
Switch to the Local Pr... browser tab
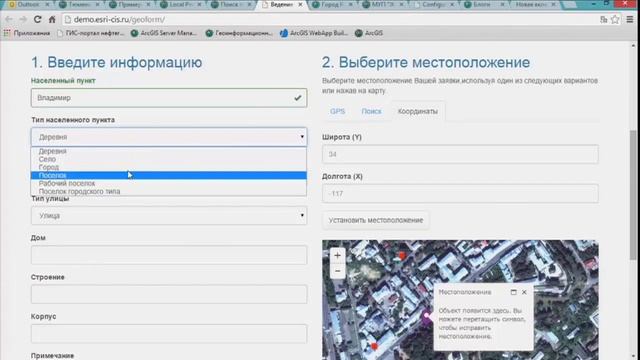point(181,4)
